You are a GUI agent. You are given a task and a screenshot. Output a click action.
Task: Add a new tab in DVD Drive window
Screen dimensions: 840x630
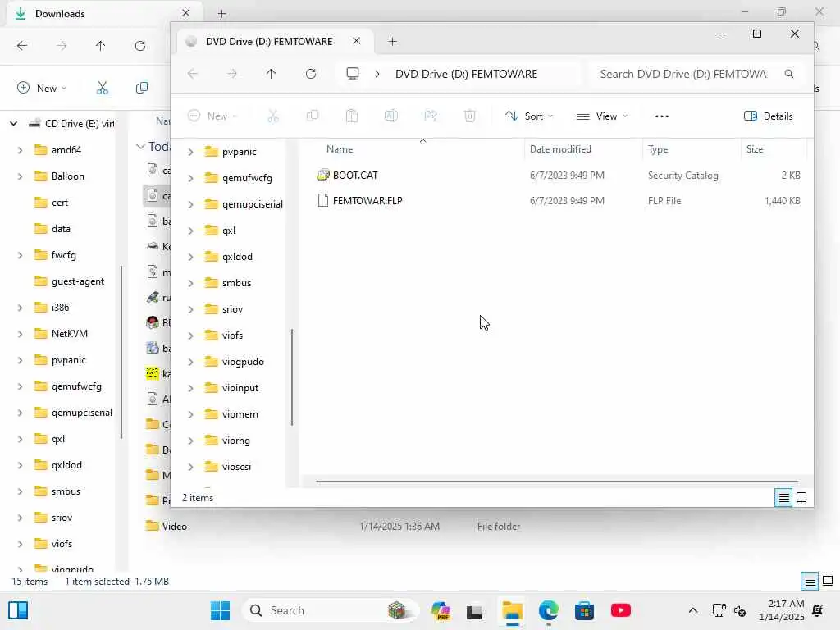[x=393, y=42]
